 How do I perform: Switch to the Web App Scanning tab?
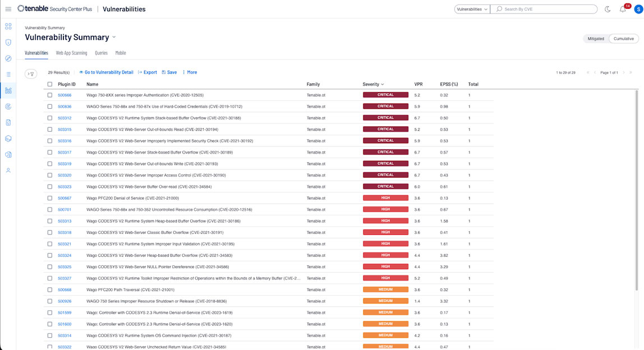[x=71, y=53]
